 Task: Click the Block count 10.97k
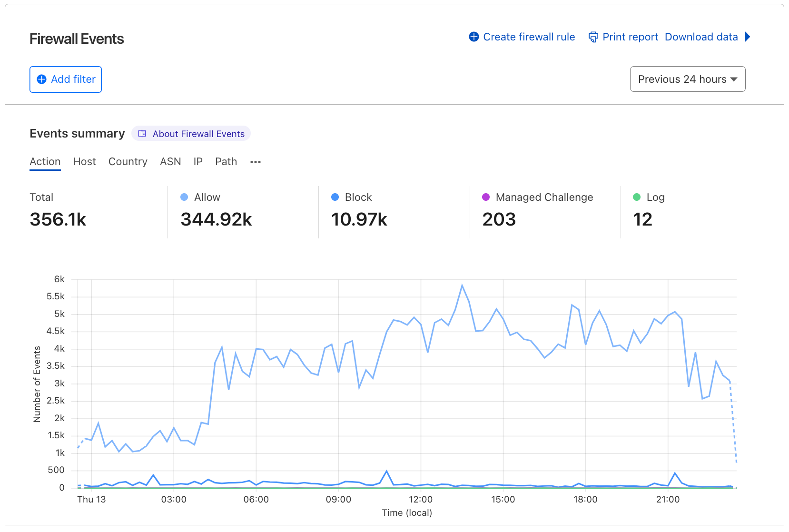359,219
